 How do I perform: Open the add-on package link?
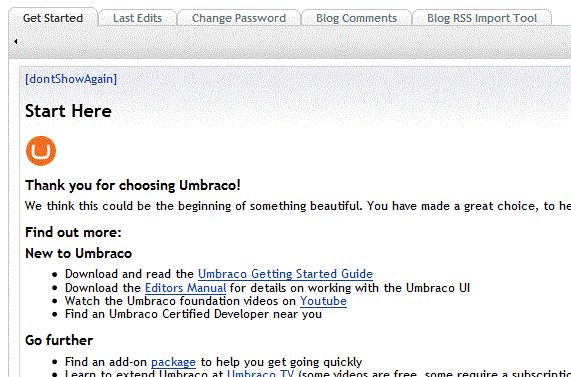coord(173,362)
